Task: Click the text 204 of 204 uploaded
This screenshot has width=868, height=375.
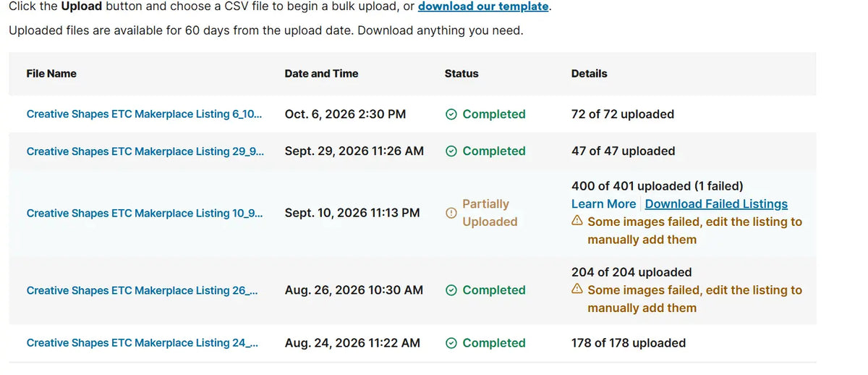Action: point(631,273)
